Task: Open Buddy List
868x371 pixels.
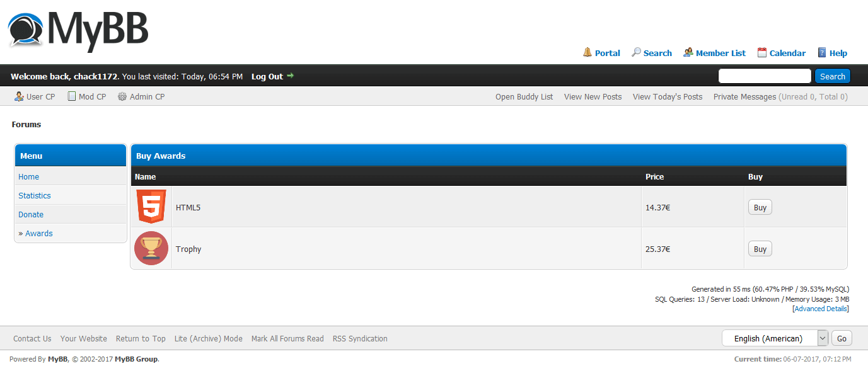Action: (524, 96)
